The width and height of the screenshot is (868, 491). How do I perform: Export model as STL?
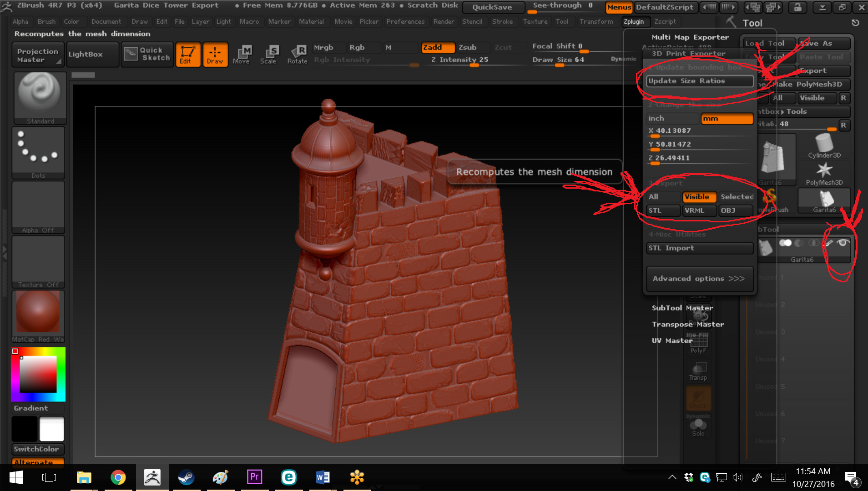(x=663, y=210)
